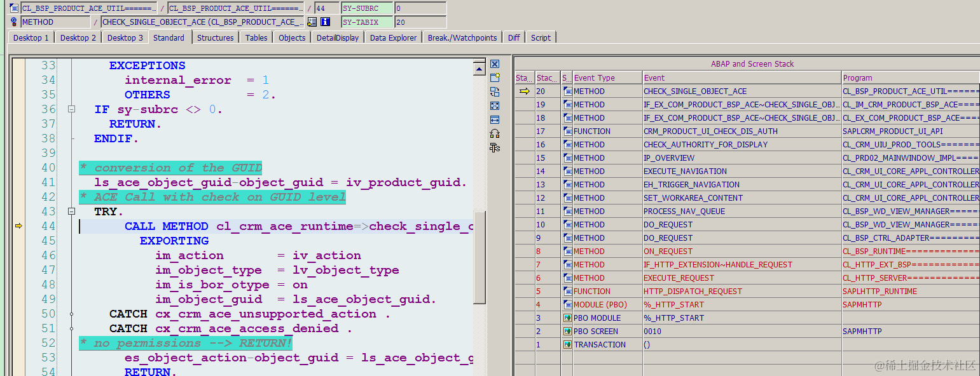Open source icon for stack level 17
The image size is (980, 376).
pos(567,131)
